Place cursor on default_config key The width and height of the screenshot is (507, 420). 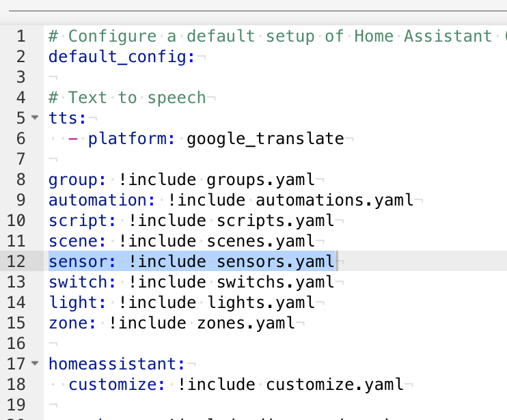118,57
